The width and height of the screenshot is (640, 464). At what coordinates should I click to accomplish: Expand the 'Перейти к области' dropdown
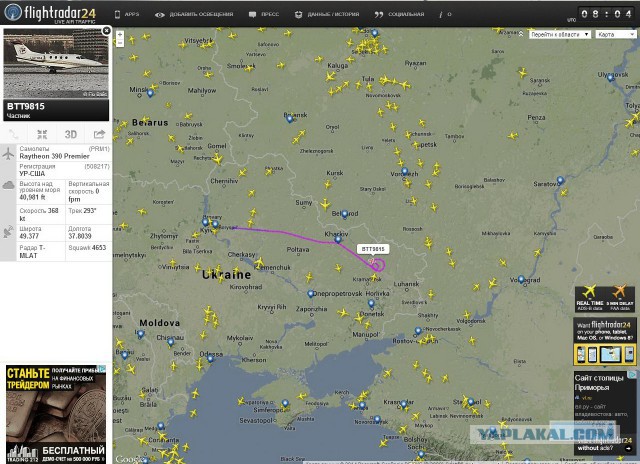click(x=560, y=35)
